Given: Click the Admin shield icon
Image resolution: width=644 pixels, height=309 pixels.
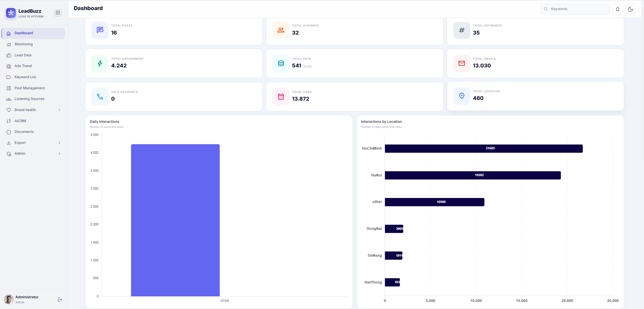Looking at the screenshot, I should tap(9, 154).
